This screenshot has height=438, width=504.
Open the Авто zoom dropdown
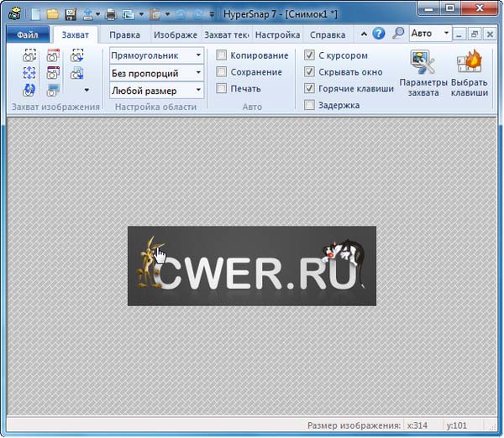pyautogui.click(x=446, y=34)
